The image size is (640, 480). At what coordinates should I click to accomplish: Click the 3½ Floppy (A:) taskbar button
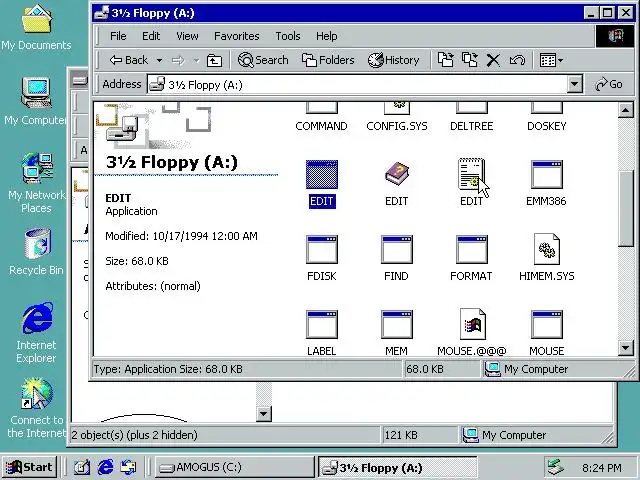(x=398, y=467)
